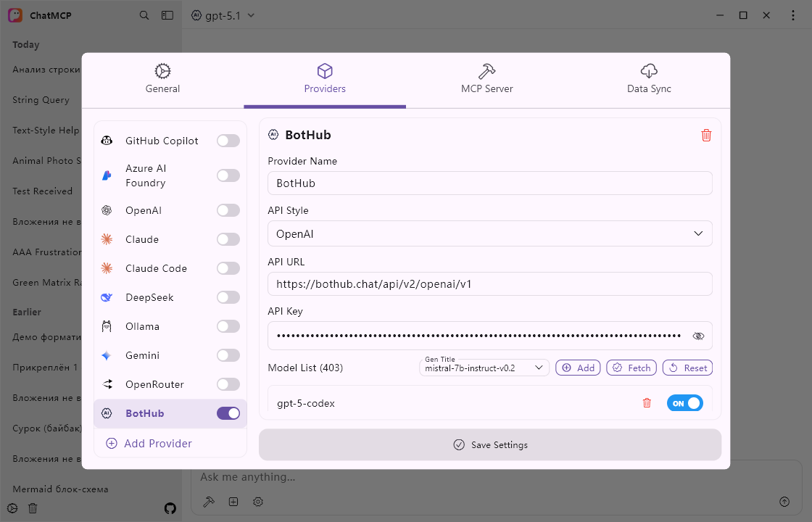Click the send arrow icon in chat input
This screenshot has height=522, width=812.
(784, 502)
